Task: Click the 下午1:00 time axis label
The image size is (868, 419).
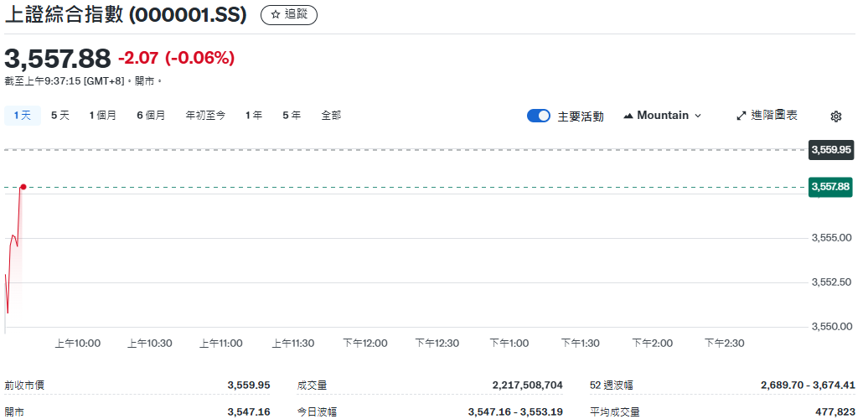Action: click(x=509, y=344)
